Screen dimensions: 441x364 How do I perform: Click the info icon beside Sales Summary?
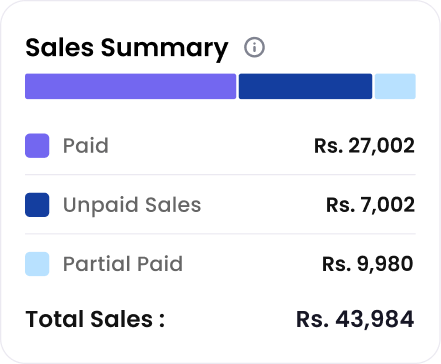(x=254, y=47)
